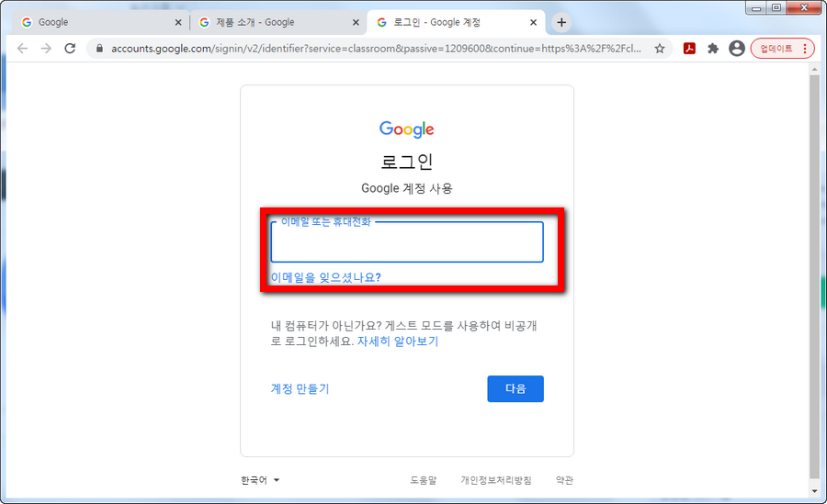
Task: Click the blue 다음 button
Action: [x=515, y=388]
